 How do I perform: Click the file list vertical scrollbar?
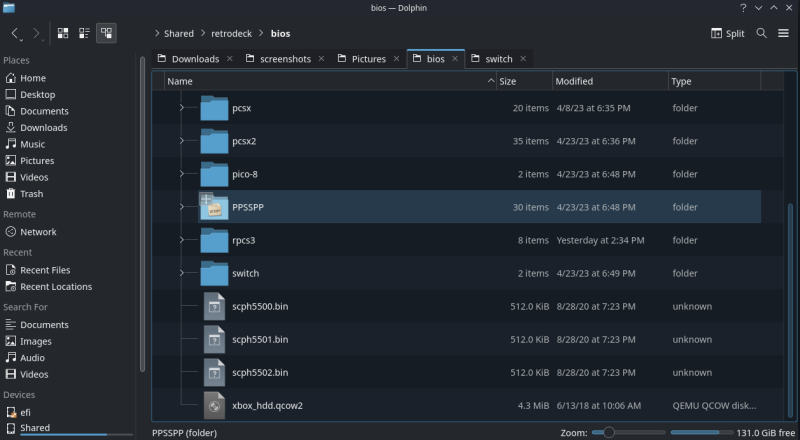[x=790, y=310]
